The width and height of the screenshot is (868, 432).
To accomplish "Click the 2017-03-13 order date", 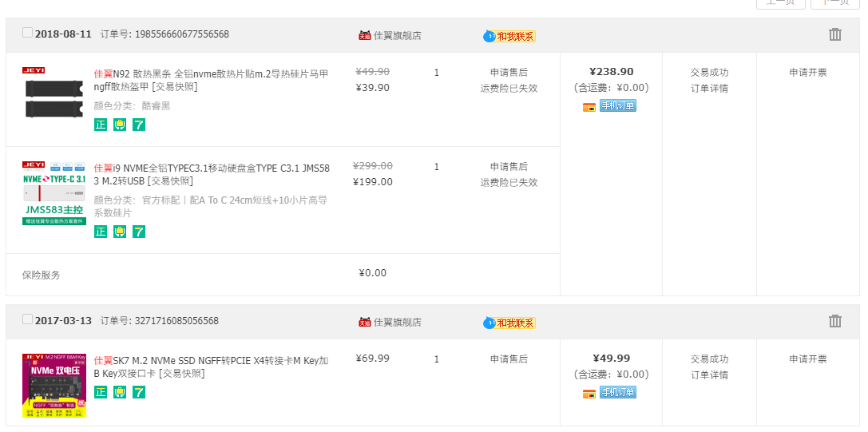I will click(x=63, y=321).
